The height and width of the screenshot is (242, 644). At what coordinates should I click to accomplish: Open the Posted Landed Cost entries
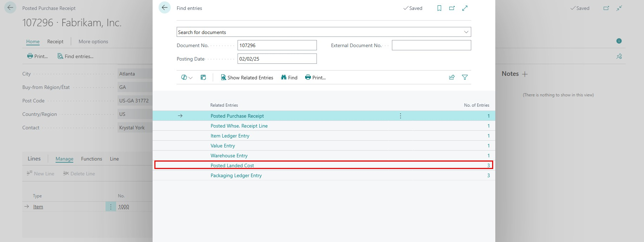click(232, 165)
